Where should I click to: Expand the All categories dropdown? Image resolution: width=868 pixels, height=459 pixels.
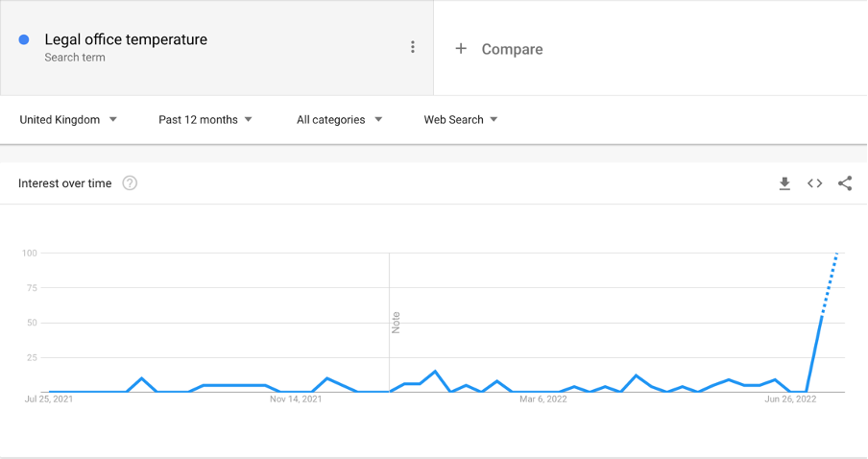[x=339, y=120]
